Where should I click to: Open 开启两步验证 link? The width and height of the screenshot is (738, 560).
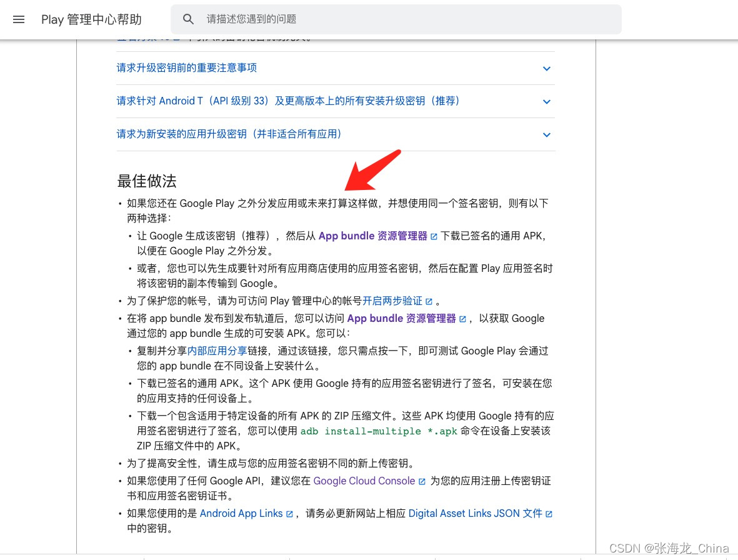[392, 301]
